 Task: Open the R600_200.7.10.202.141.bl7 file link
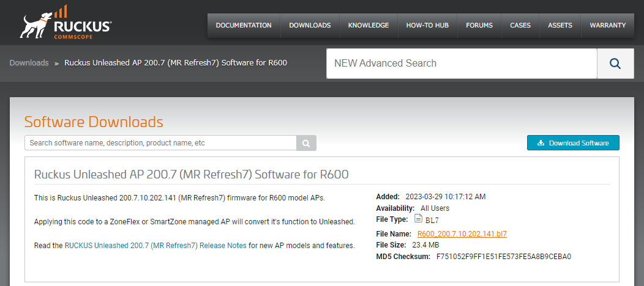pyautogui.click(x=462, y=234)
